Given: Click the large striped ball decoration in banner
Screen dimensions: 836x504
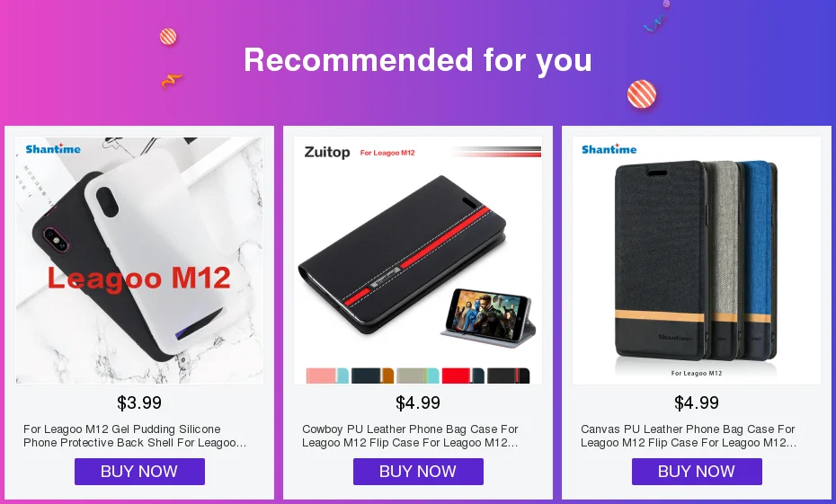Looking at the screenshot, I should [642, 94].
